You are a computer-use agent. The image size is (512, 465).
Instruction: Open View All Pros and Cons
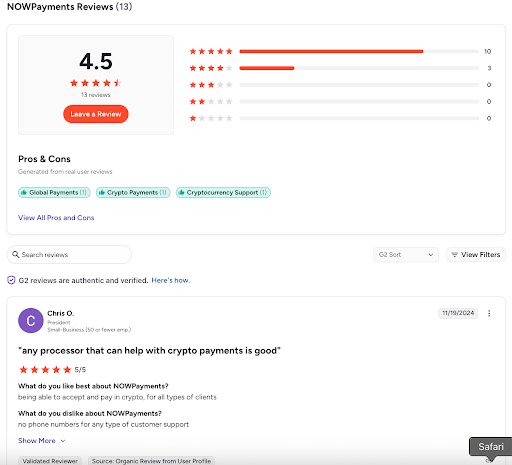coord(56,218)
